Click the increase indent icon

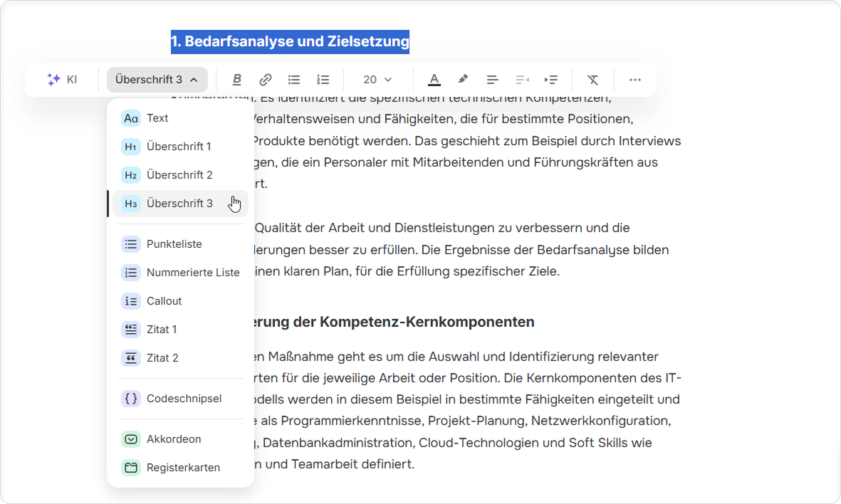point(551,80)
